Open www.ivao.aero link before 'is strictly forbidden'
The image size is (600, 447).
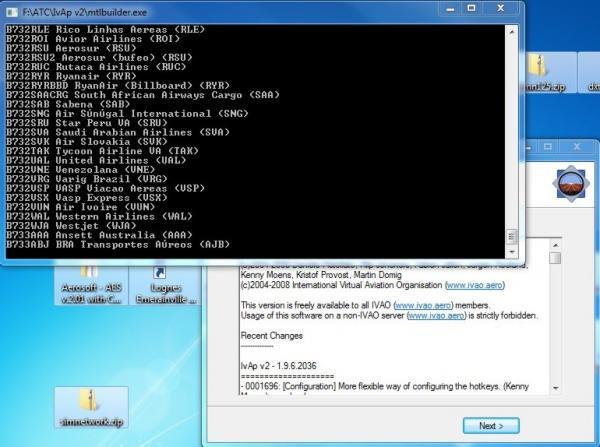(436, 316)
